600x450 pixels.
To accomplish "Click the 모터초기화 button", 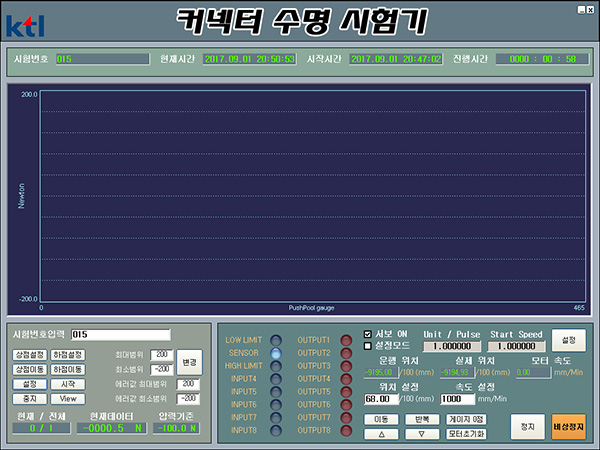I will tap(465, 434).
